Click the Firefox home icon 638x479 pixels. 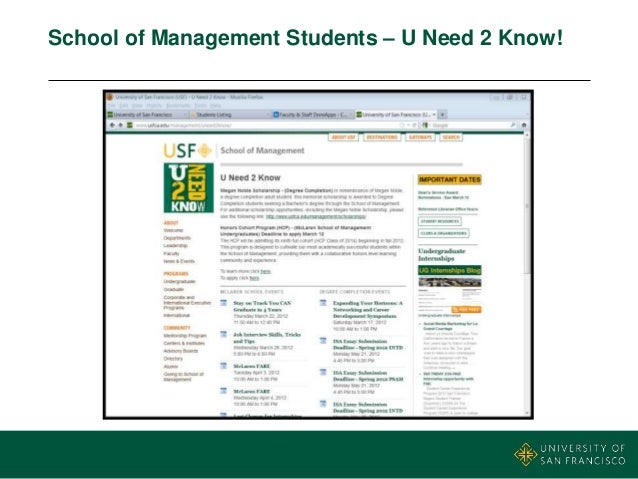[x=524, y=125]
